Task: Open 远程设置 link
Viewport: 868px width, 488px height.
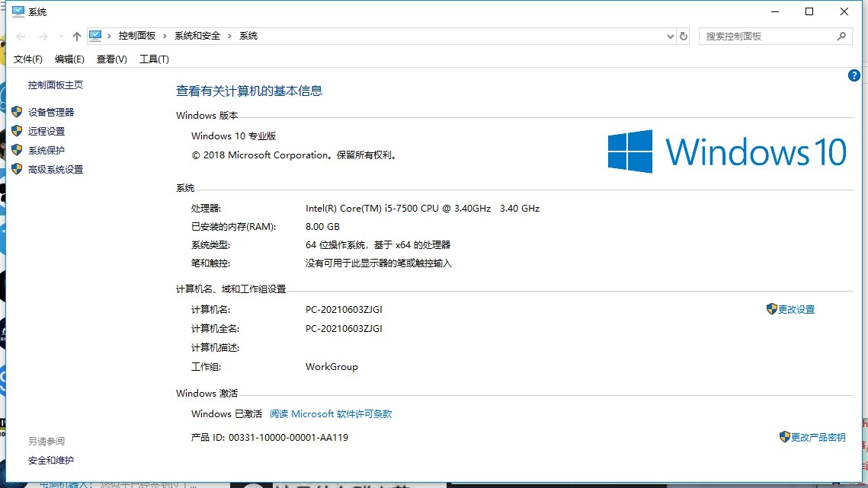Action: click(46, 131)
